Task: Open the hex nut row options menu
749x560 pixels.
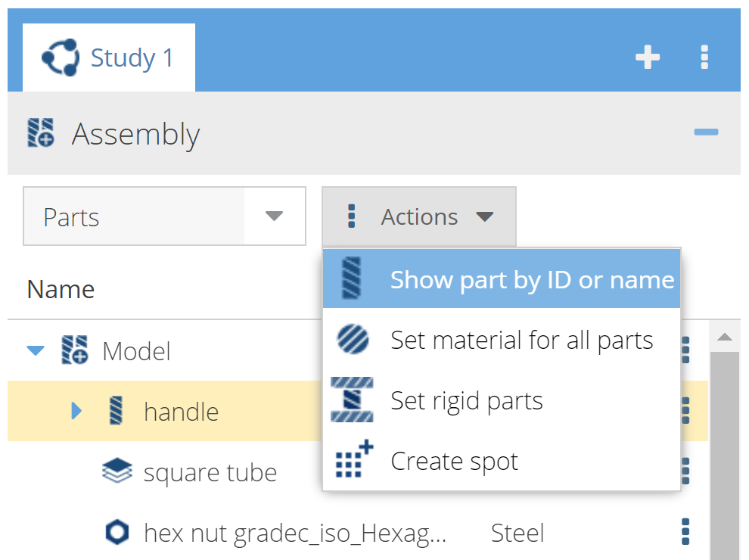Action: [x=685, y=532]
